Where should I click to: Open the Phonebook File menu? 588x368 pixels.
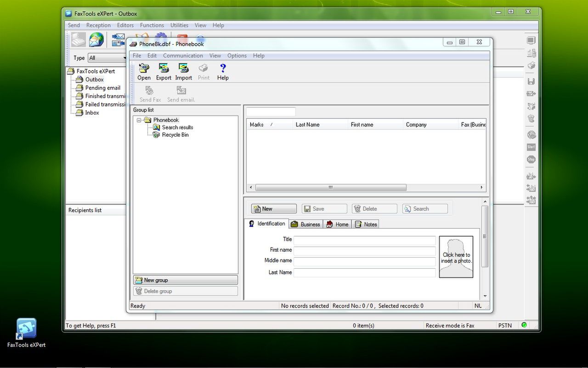click(x=137, y=56)
